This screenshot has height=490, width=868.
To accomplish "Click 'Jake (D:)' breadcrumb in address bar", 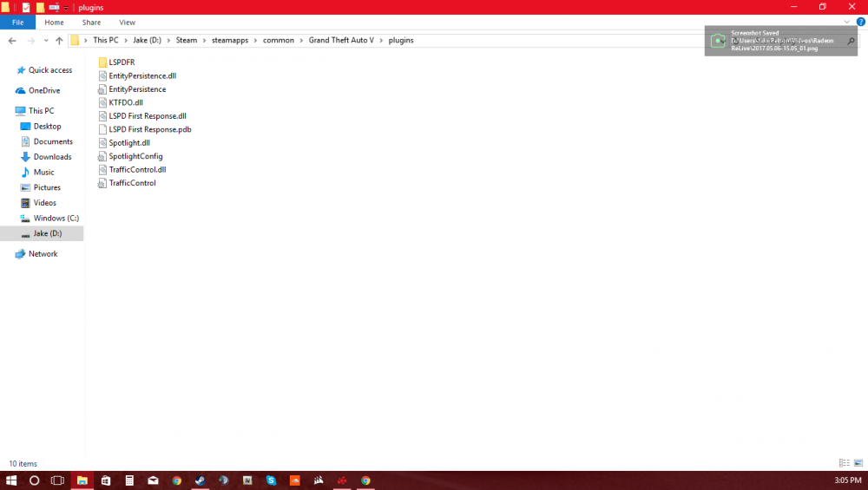I will tap(148, 41).
